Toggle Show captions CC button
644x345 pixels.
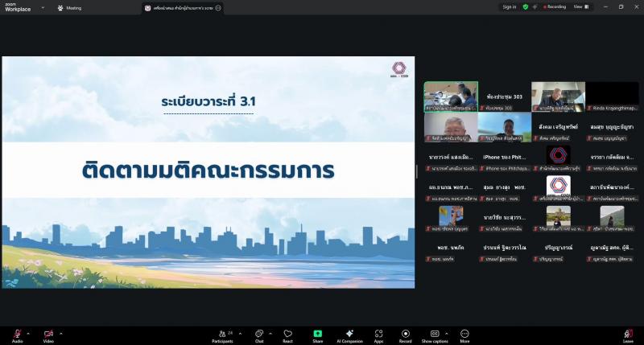pos(435,336)
